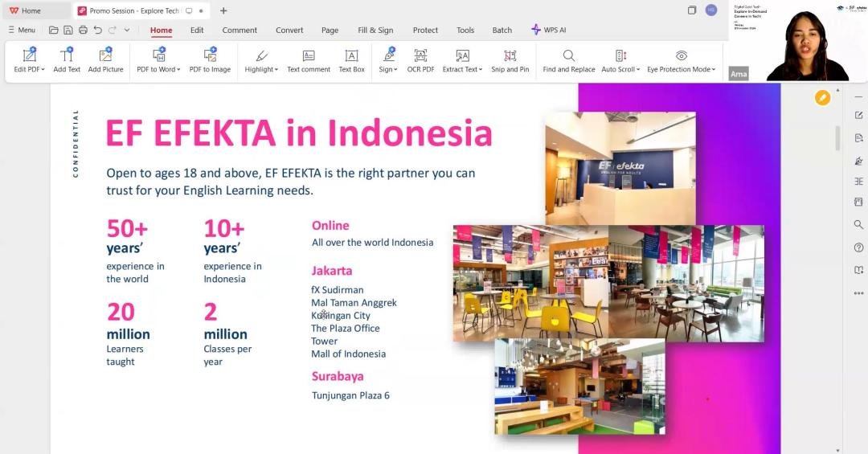Click the Menu button

pos(22,30)
